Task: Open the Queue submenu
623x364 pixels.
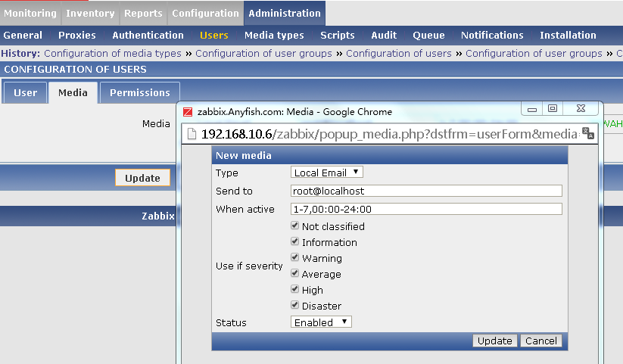Action: [428, 36]
